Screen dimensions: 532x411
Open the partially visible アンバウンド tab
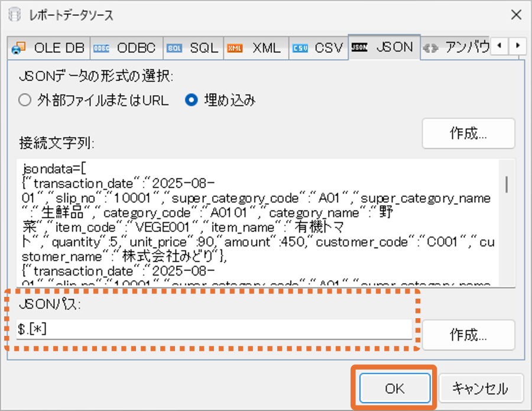point(455,48)
